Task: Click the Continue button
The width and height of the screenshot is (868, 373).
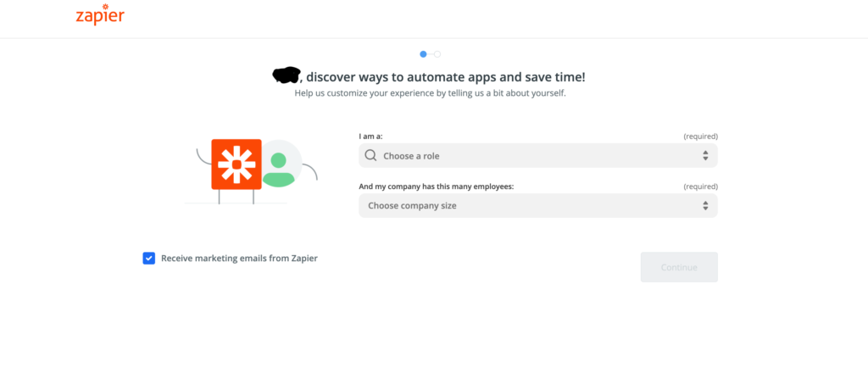Action: (679, 267)
